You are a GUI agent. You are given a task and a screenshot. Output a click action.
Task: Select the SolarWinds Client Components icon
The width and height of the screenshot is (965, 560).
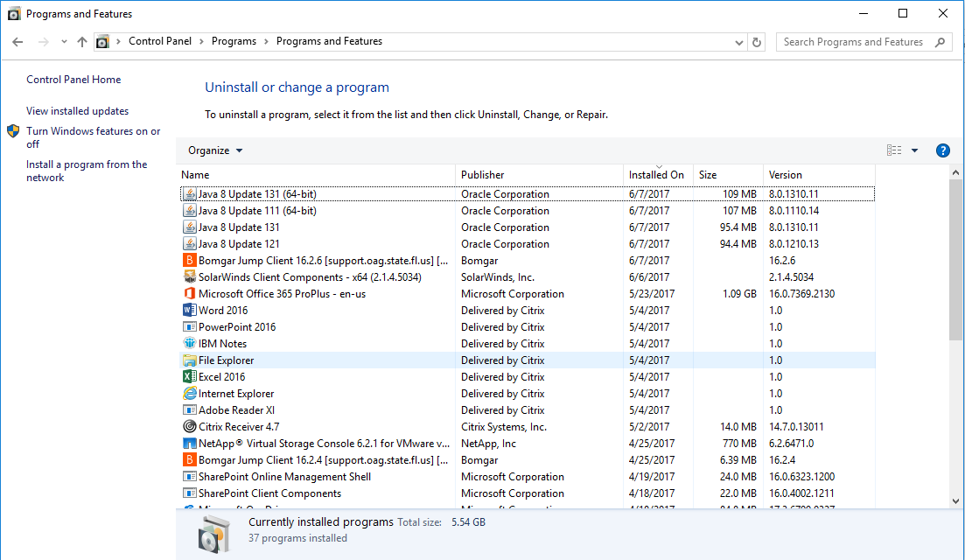[x=190, y=276]
